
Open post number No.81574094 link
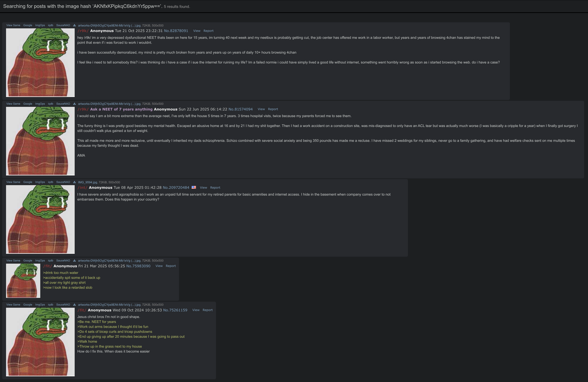click(x=240, y=109)
